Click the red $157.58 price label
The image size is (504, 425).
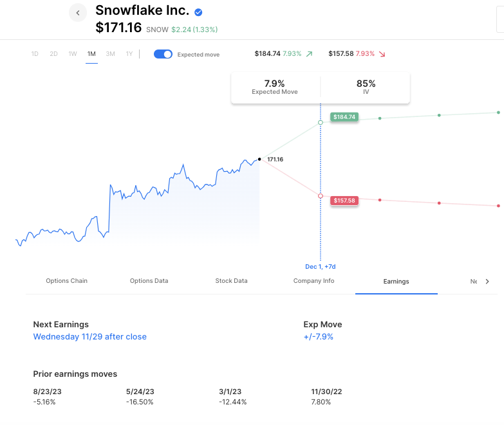(344, 201)
